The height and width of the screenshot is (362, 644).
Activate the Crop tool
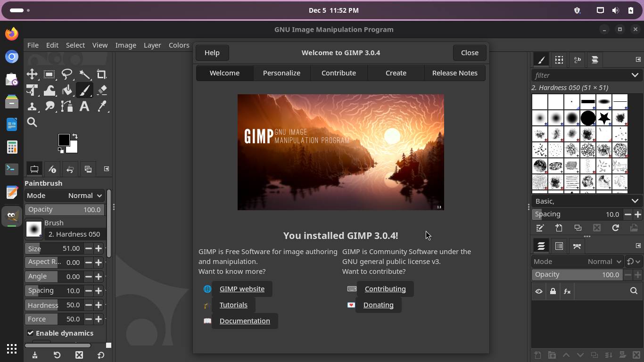102,74
